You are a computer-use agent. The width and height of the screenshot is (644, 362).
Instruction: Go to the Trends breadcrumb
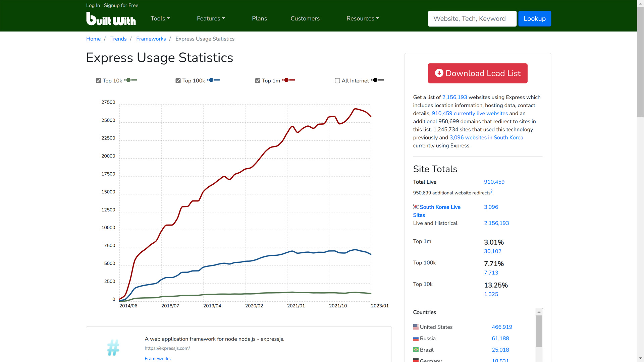click(x=118, y=39)
